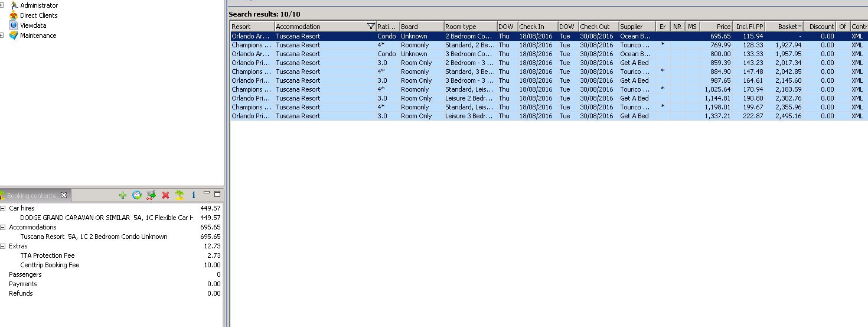
Task: Select the result row priced 1,337.21
Action: (549, 116)
